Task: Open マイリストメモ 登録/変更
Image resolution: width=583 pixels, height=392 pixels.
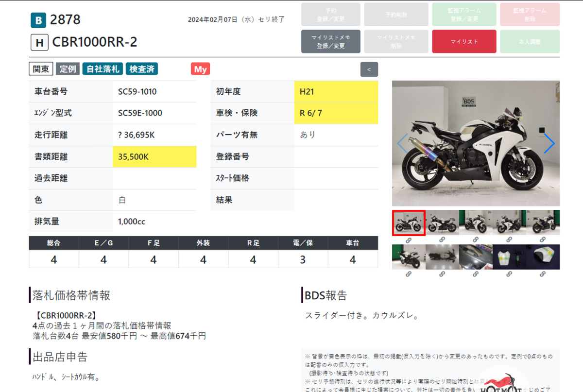Action: click(331, 41)
